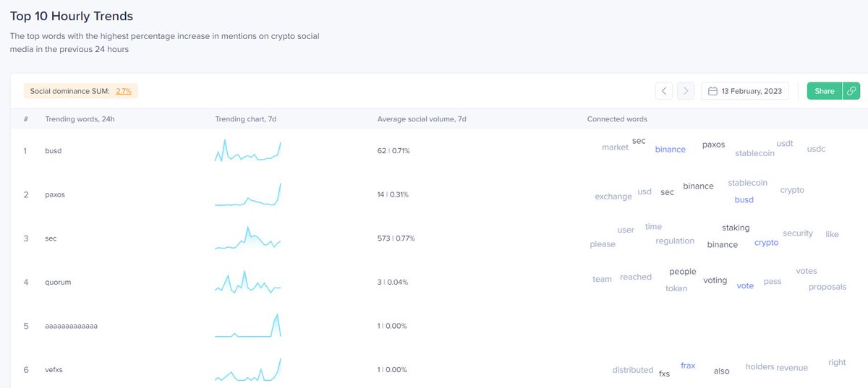
Task: Click the 573 | 0.77% social volume value
Action: [396, 238]
